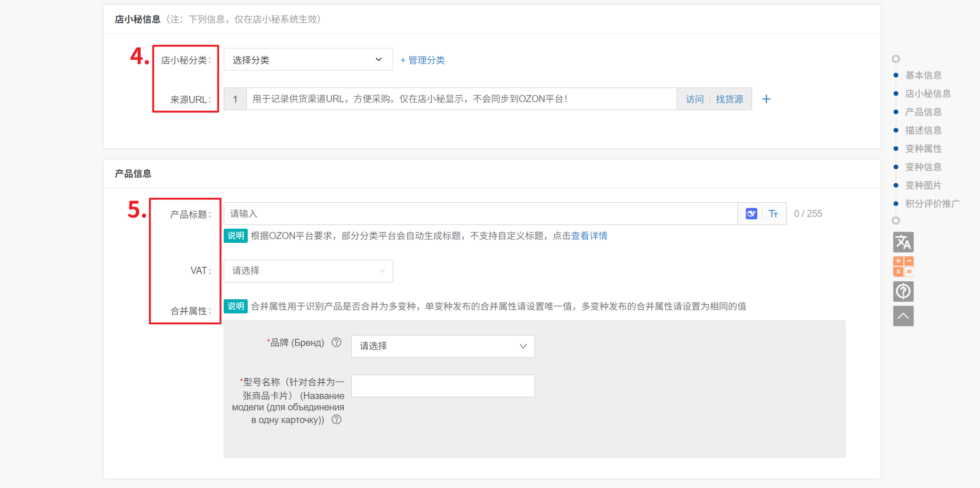Open the 选择分类 category dropdown
The image size is (980, 488).
[x=308, y=60]
